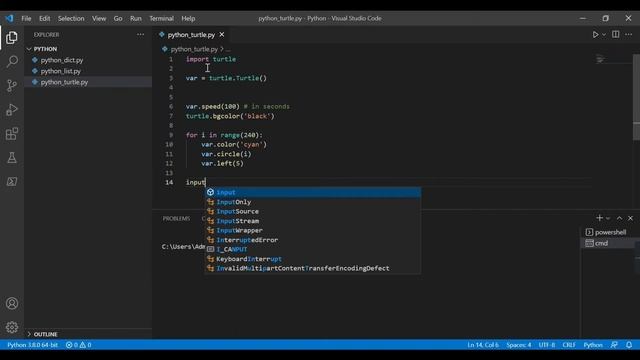The height and width of the screenshot is (360, 640).
Task: Select Python language mode in status bar
Action: point(593,345)
